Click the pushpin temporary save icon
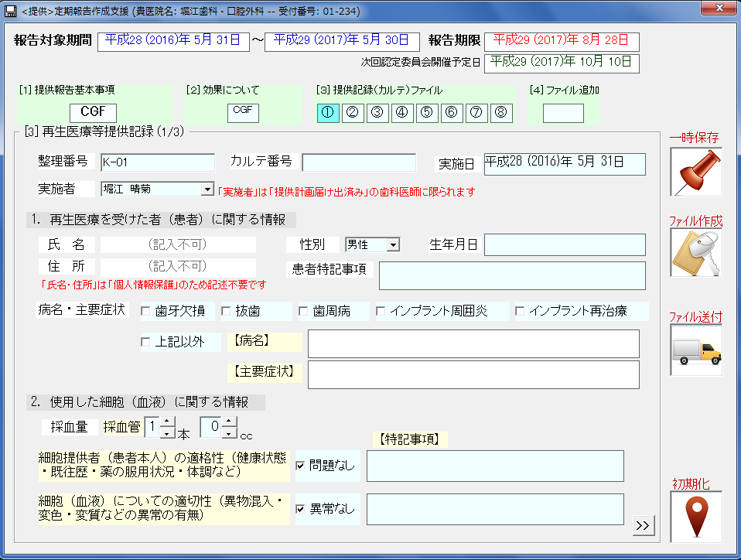 tap(695, 172)
